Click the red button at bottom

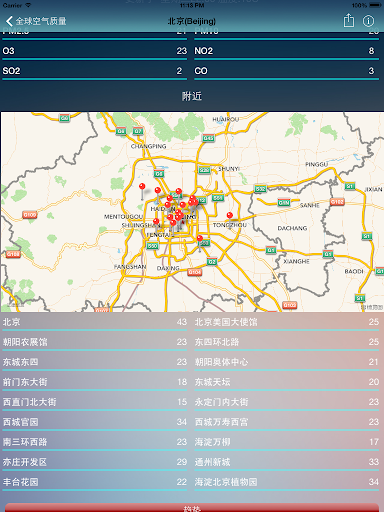(x=192, y=508)
